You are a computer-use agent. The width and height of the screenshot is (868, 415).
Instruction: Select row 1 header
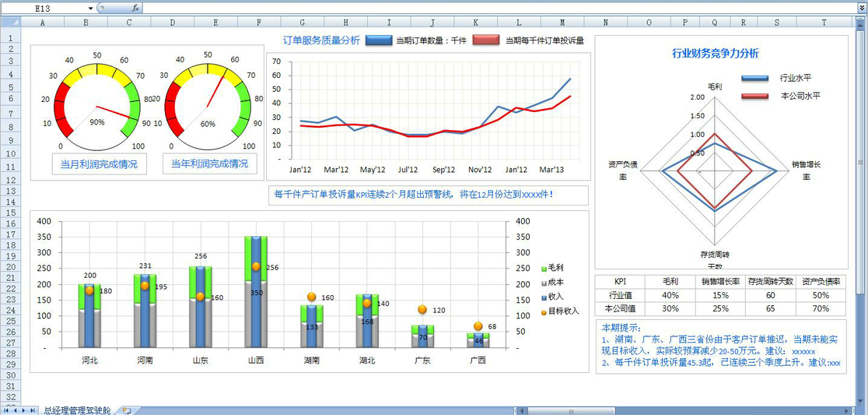pyautogui.click(x=11, y=38)
